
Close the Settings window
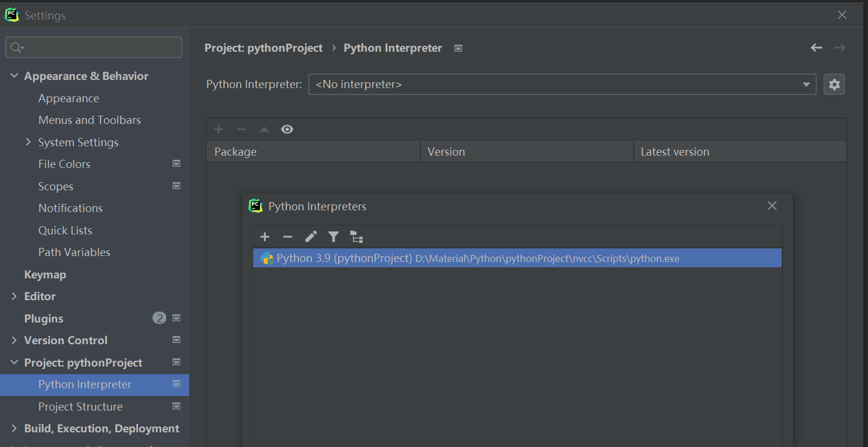(842, 15)
